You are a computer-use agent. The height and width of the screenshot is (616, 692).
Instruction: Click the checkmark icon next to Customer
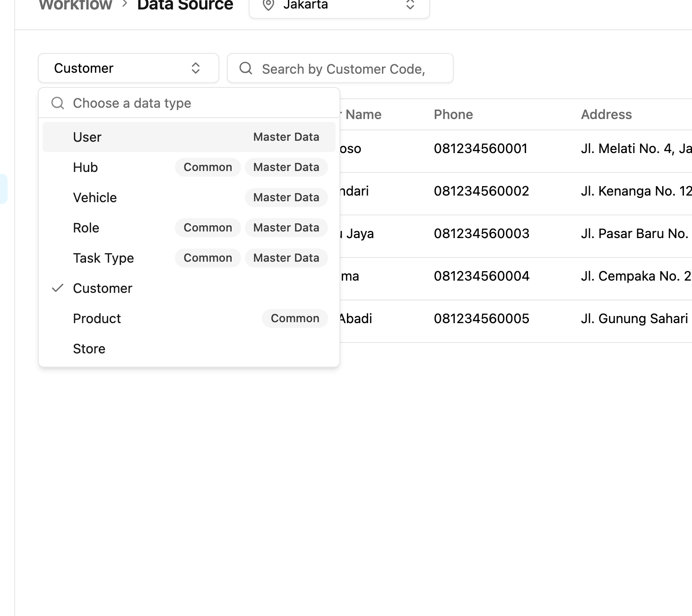58,288
